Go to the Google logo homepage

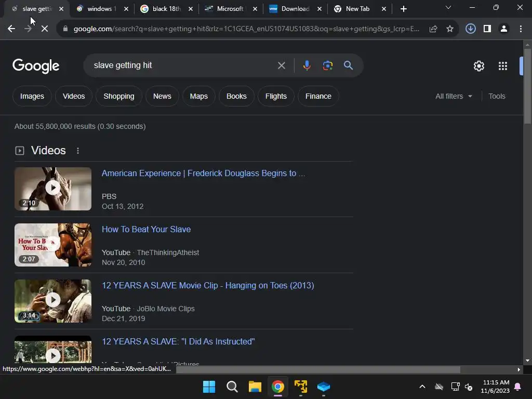(x=36, y=66)
